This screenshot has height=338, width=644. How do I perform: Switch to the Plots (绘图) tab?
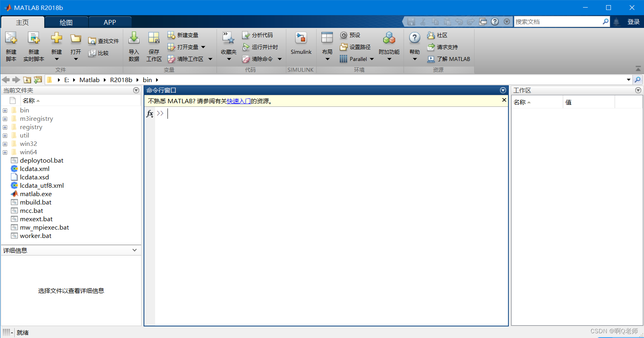[66, 22]
